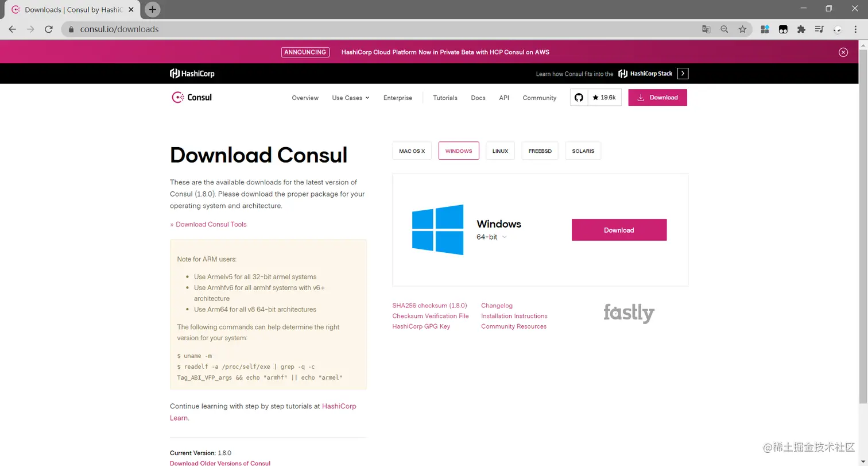Click the '$ uname -m' command text
The width and height of the screenshot is (868, 466).
pos(195,356)
